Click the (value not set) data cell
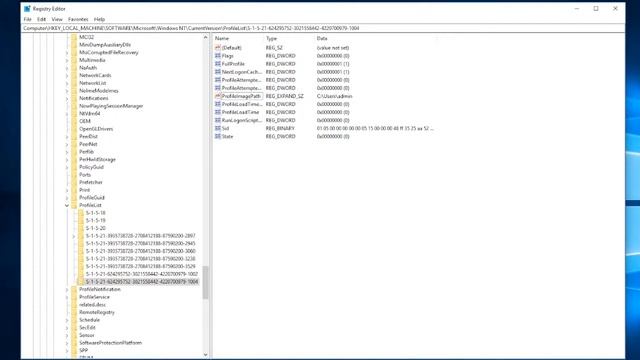 tap(333, 48)
